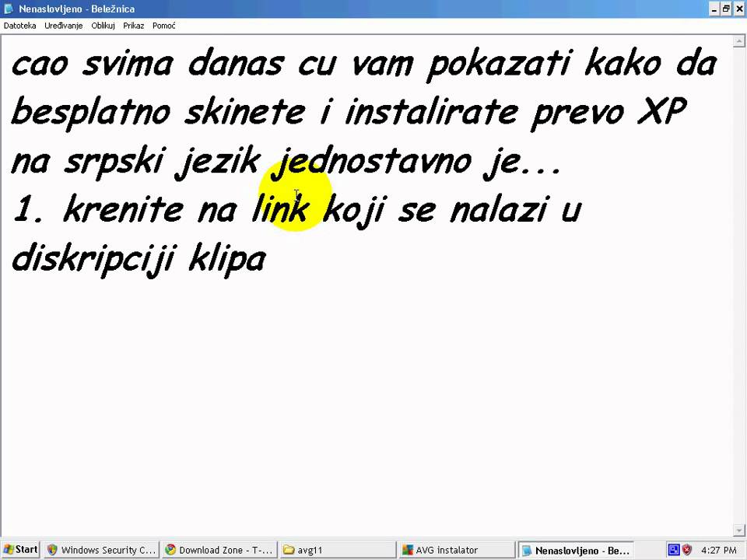
Task: Open the Pomoć menu
Action: click(164, 26)
